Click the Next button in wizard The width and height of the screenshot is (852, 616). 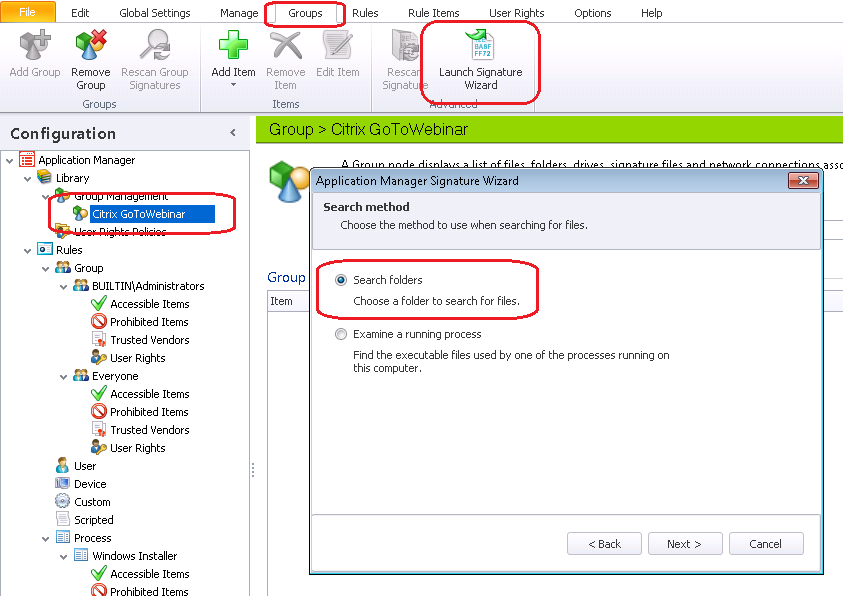(x=684, y=544)
